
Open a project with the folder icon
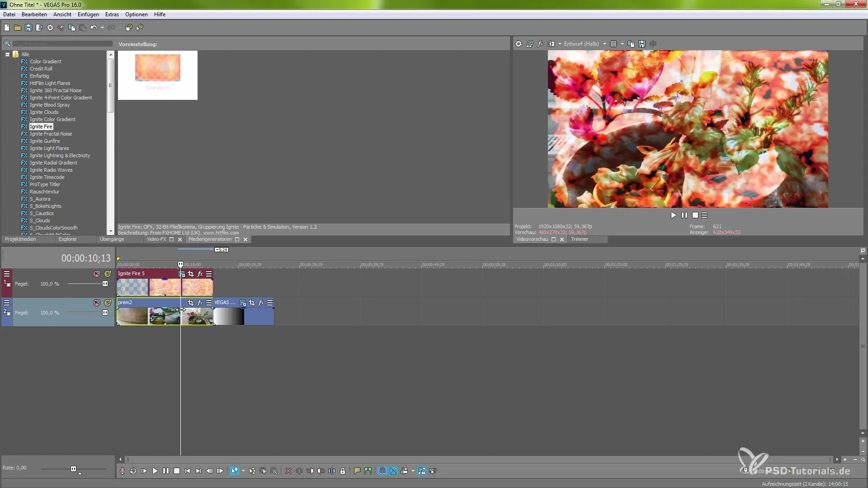coord(17,28)
